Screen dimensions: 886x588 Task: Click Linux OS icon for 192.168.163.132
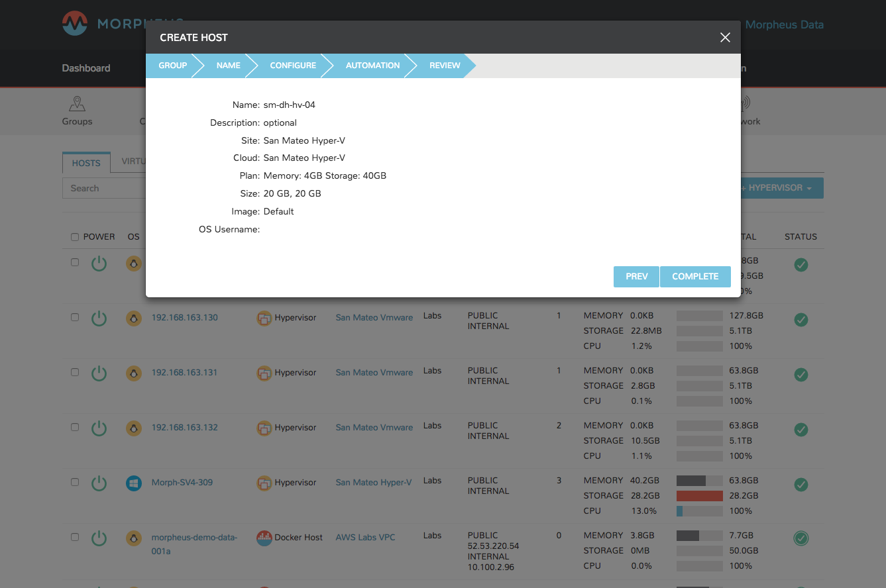(134, 428)
